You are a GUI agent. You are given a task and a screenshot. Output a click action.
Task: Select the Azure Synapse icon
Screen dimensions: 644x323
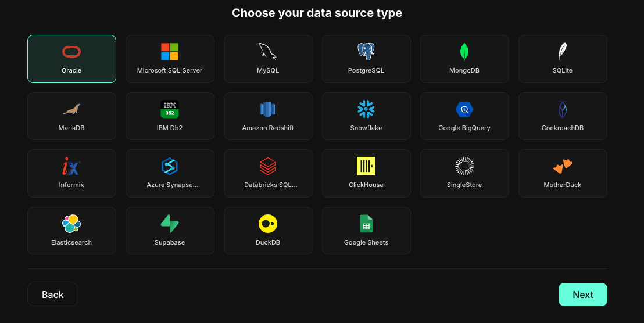pyautogui.click(x=170, y=166)
